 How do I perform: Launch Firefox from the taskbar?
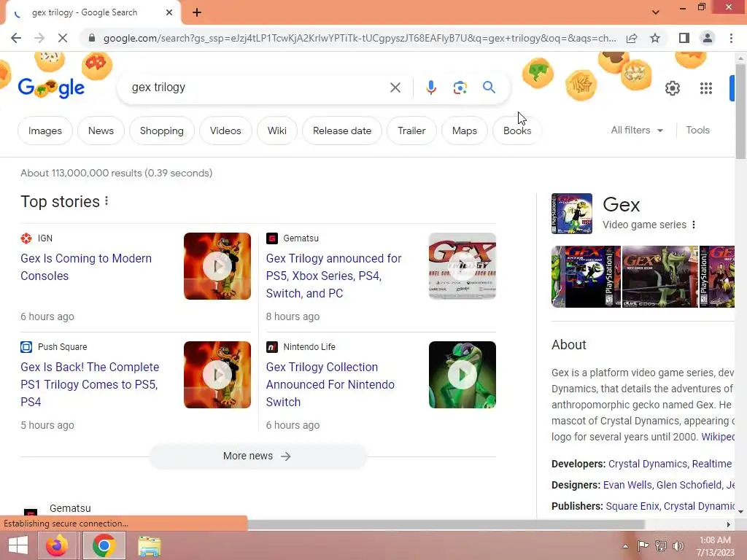pos(57,545)
